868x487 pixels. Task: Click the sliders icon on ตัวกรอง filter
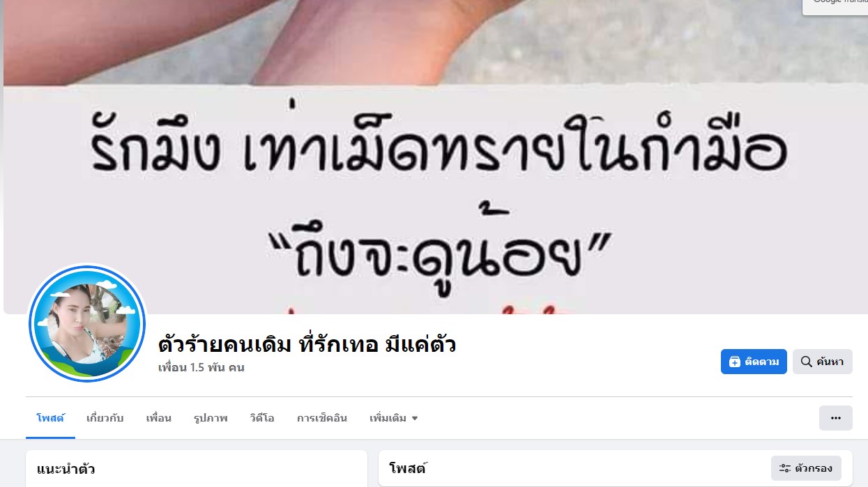point(785,468)
